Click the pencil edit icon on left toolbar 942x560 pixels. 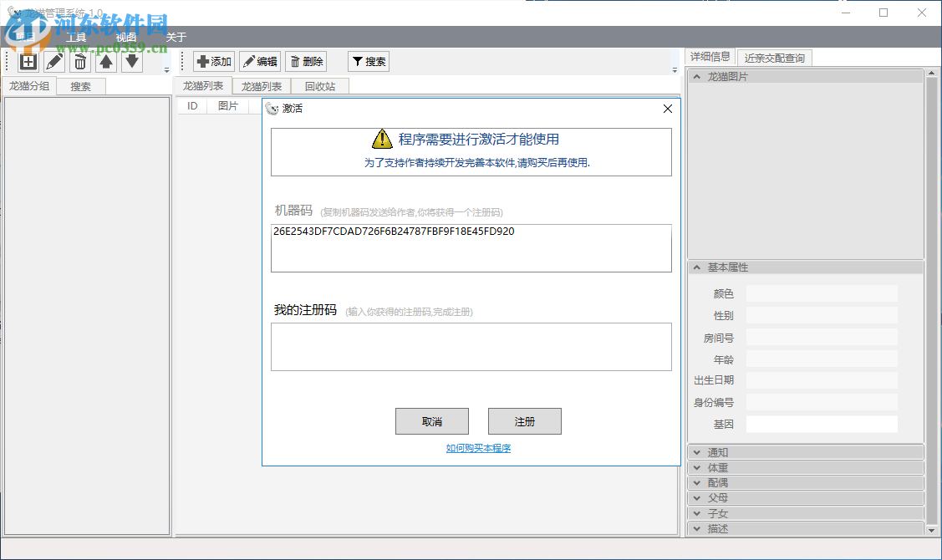[x=53, y=61]
